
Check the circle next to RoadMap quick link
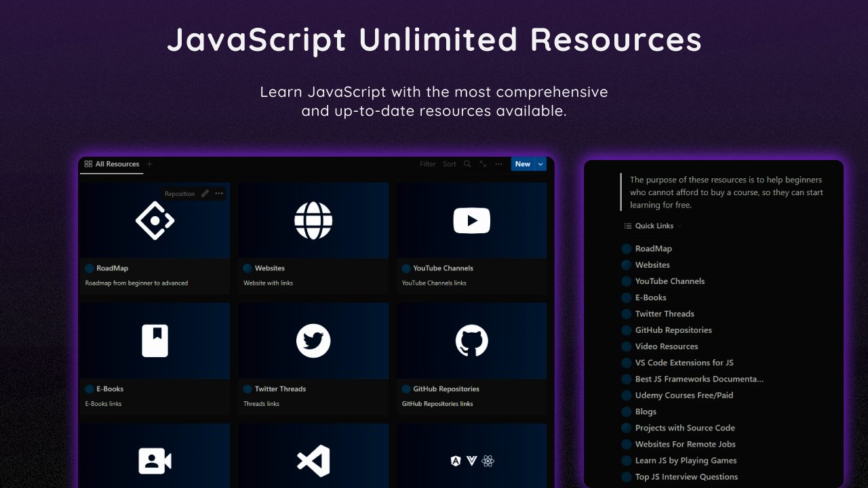[627, 249]
